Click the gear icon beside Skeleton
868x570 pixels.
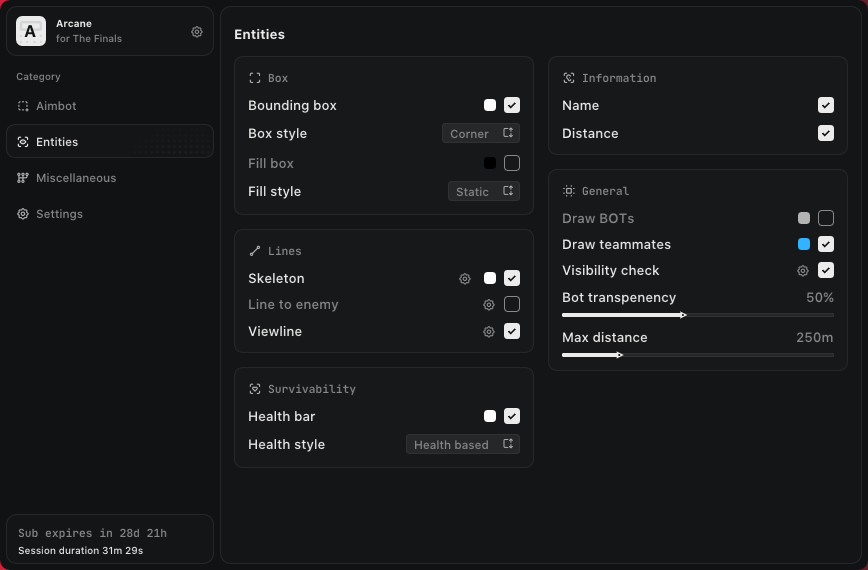[x=465, y=279]
